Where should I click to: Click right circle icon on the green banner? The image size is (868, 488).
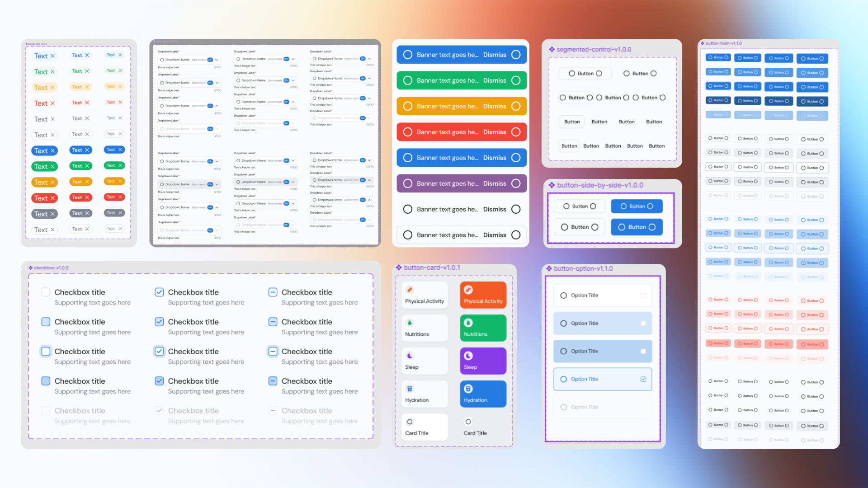[516, 80]
